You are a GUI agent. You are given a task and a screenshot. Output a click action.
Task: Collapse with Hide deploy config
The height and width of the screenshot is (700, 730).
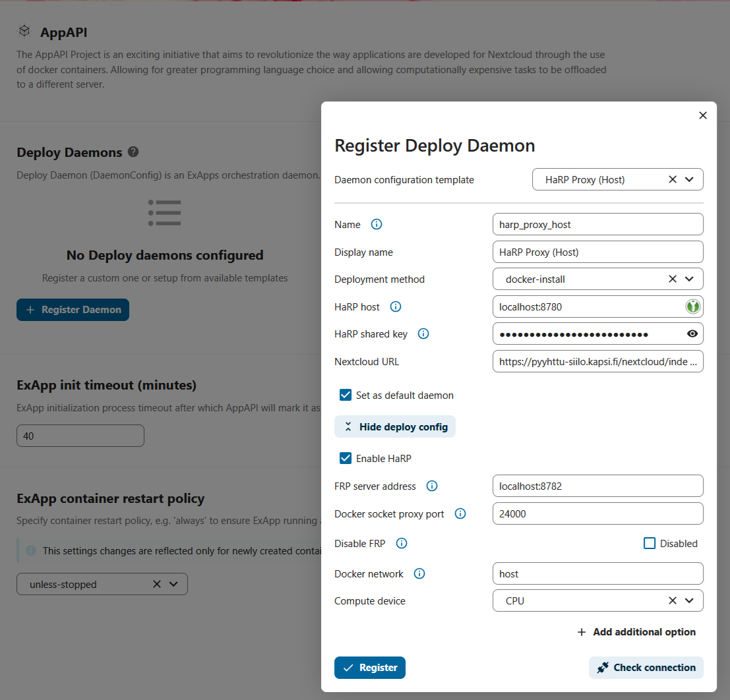click(395, 426)
